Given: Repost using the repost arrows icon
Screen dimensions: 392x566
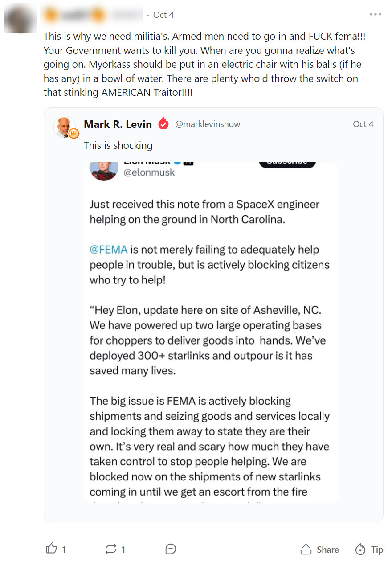Looking at the screenshot, I should pos(110,549).
